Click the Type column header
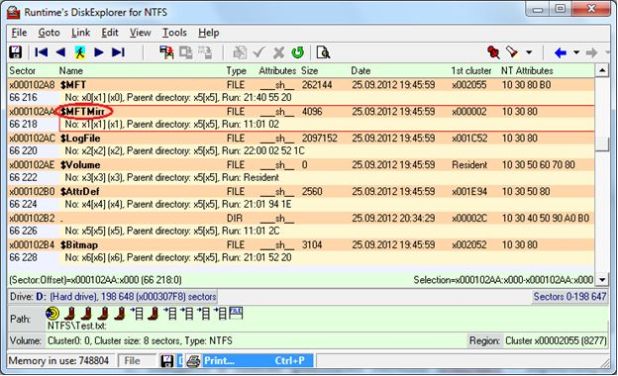The image size is (618, 376). click(x=236, y=71)
